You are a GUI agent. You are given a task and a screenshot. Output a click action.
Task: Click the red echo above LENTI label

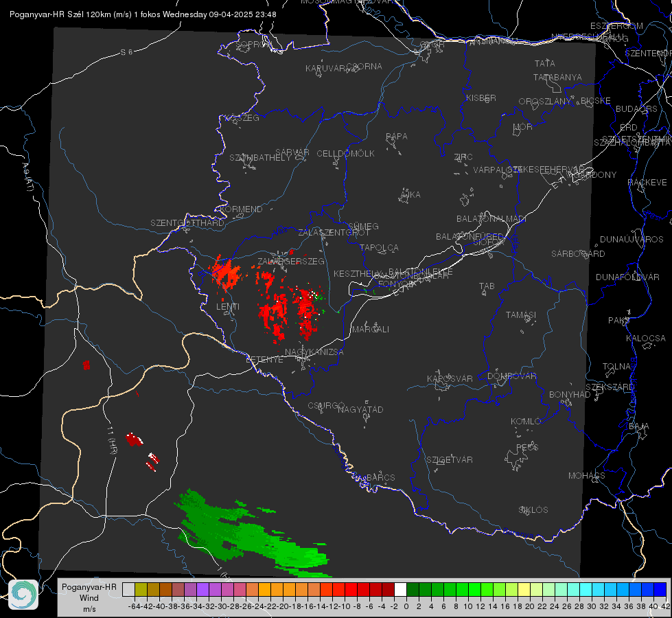coord(225,273)
